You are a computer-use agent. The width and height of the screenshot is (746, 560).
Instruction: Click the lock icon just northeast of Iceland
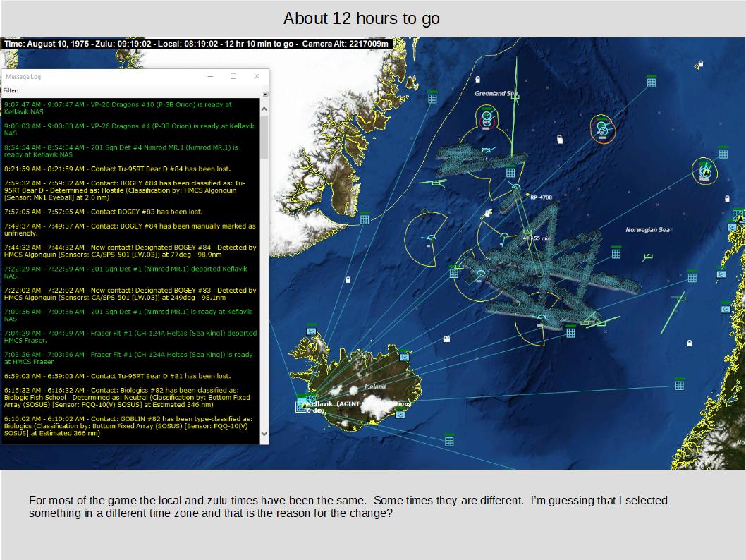tap(446, 339)
